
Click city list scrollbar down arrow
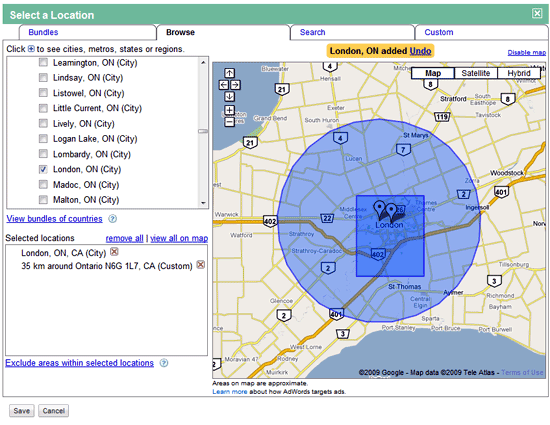click(x=203, y=203)
